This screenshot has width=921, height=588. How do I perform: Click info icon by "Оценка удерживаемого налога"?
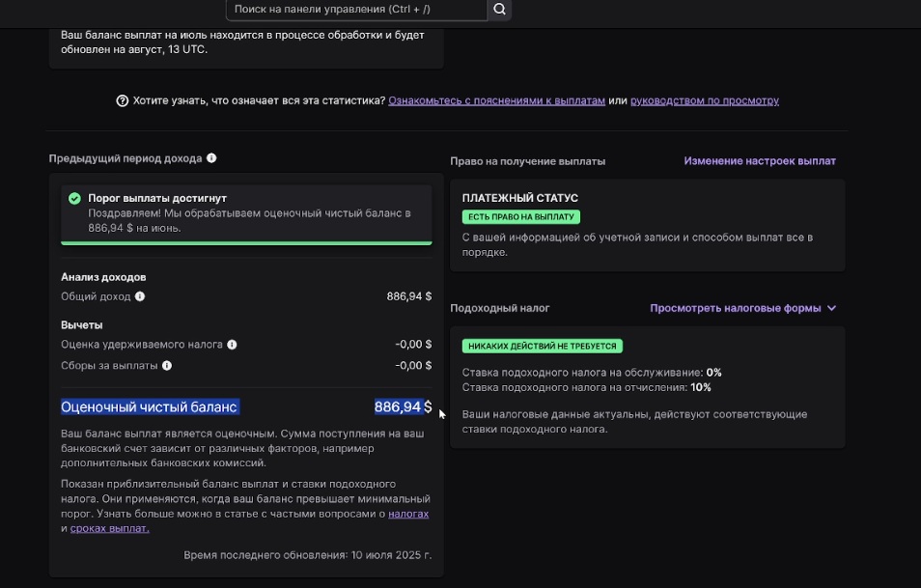coord(232,345)
